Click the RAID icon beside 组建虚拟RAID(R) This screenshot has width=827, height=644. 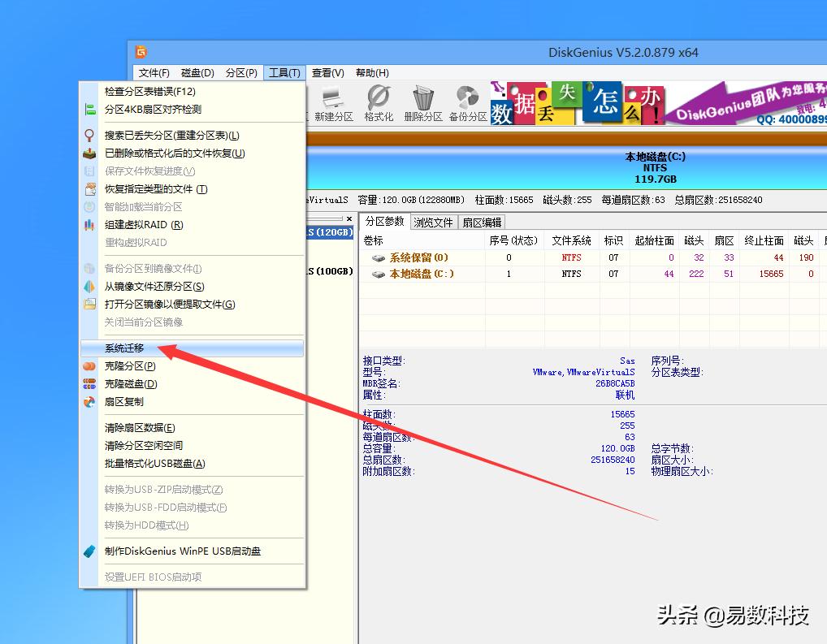pyautogui.click(x=89, y=225)
